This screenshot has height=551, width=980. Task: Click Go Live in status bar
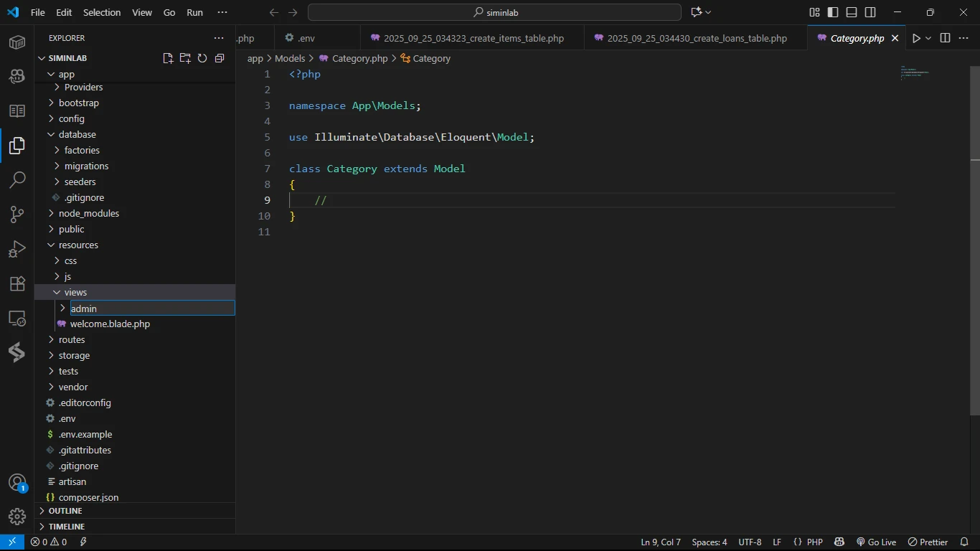(876, 542)
